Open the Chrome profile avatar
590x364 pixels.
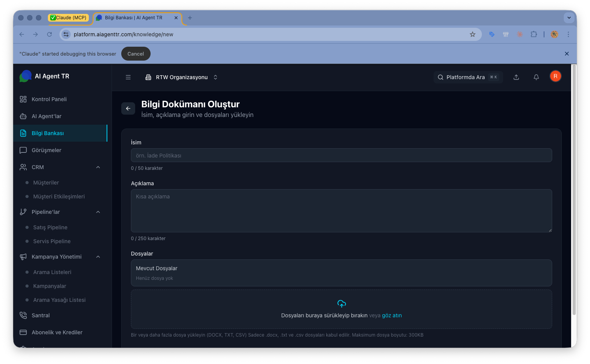click(x=554, y=34)
